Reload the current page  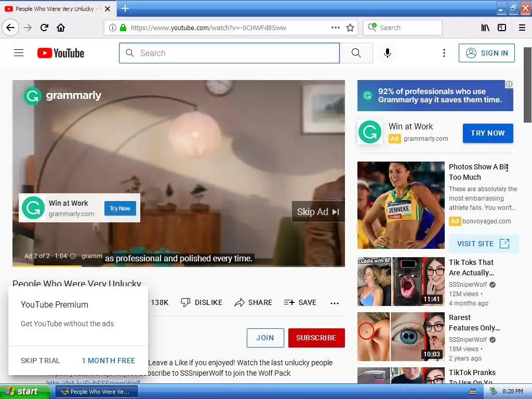45,28
